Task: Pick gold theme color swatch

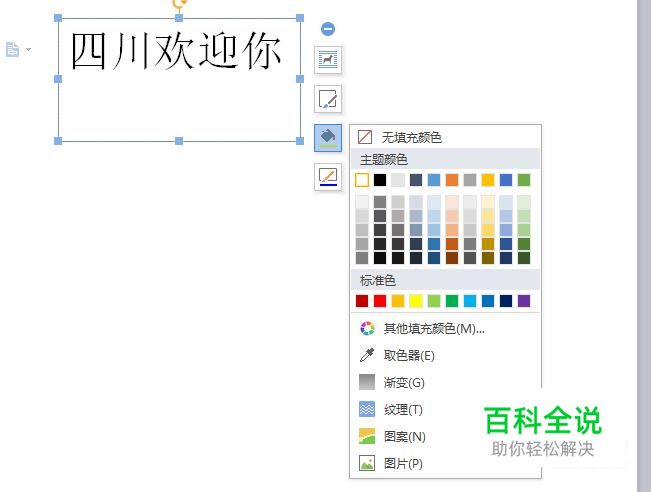Action: click(488, 180)
